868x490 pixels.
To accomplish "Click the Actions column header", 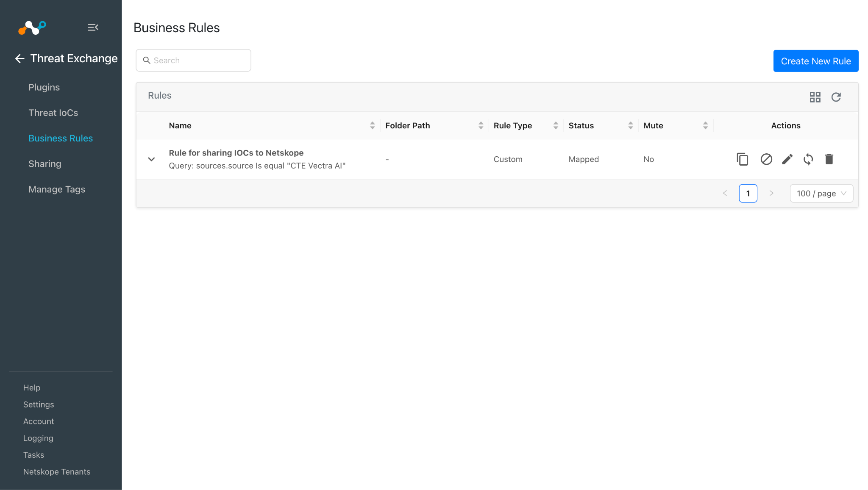I will 786,125.
